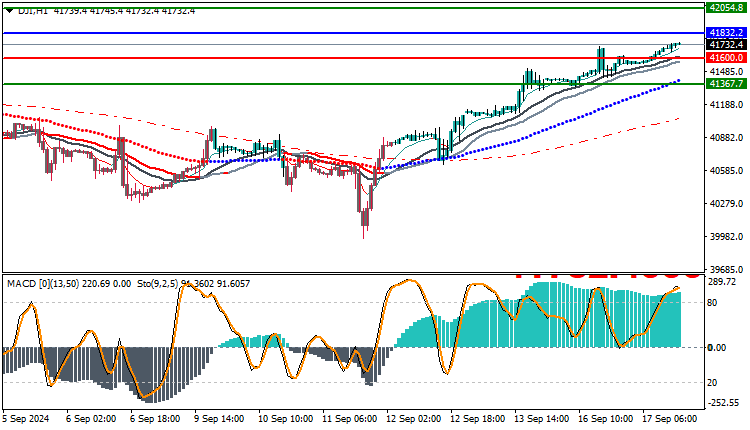Image resolution: width=750 pixels, height=430 pixels.
Task: Click the DJI,H1 OHLC header values
Action: (124, 11)
